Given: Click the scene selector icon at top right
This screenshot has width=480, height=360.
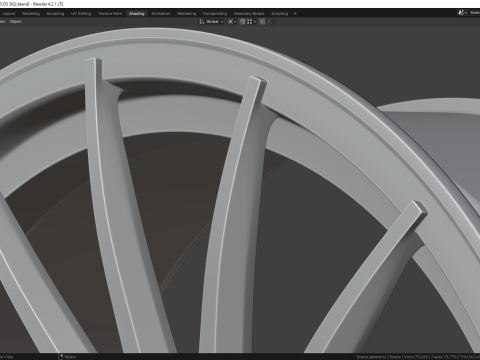Looking at the screenshot, I should 461,13.
